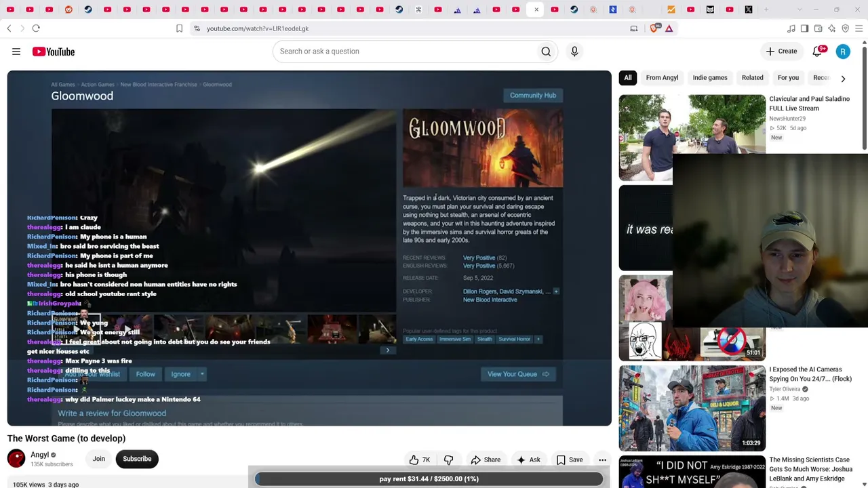Click the 105K views description line

pos(46,484)
